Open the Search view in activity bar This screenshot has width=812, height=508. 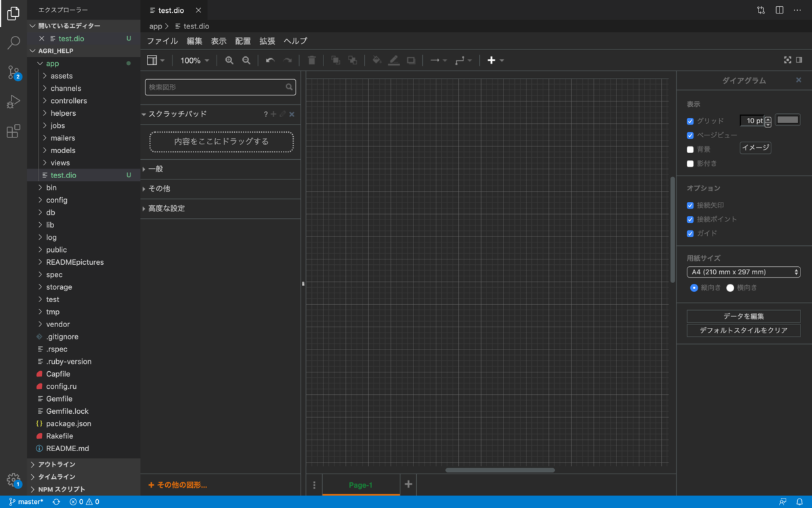[14, 43]
